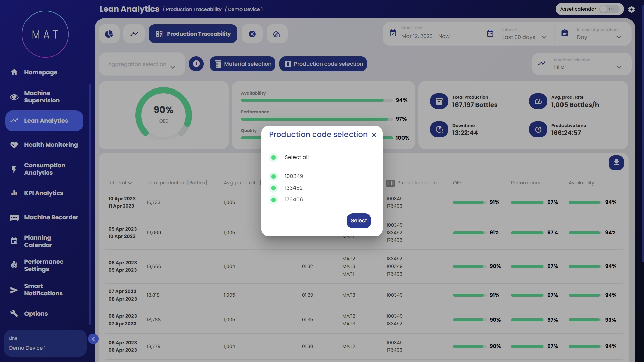Collapse the sidebar with arrow button
Viewport: 644px width, 362px height.
pyautogui.click(x=93, y=339)
